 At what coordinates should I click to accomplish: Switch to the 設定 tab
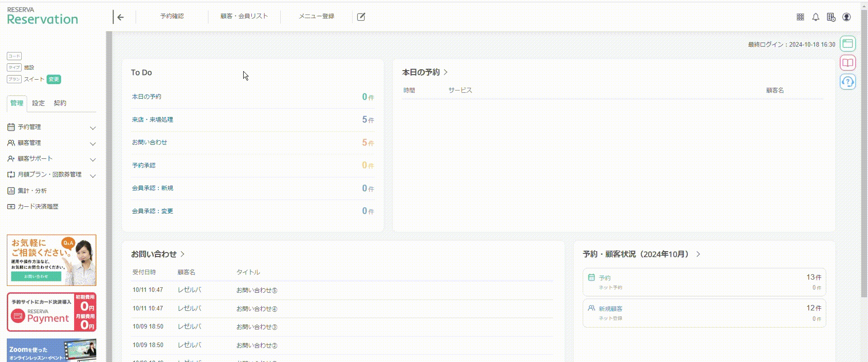(38, 103)
